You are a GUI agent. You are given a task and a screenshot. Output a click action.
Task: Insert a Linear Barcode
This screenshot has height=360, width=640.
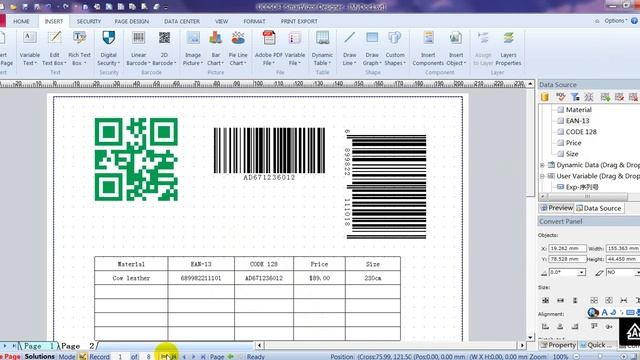[x=138, y=48]
